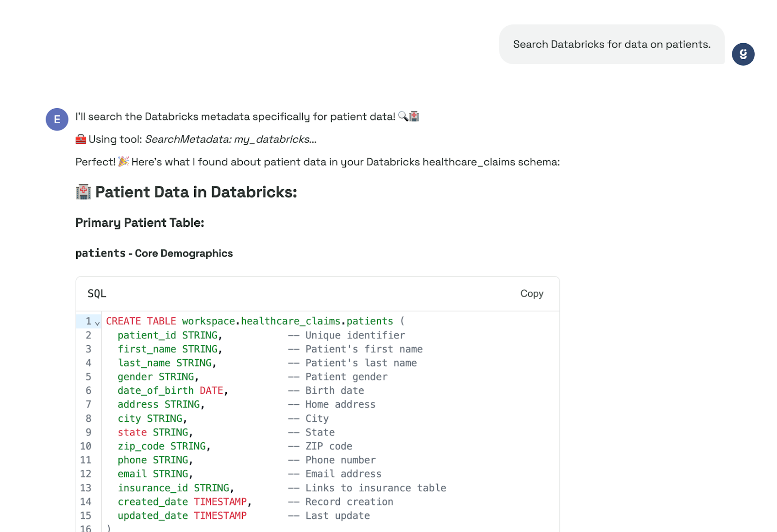The height and width of the screenshot is (532, 777).
Task: Click the hospital icon in the Patient Data heading
Action: tap(84, 192)
